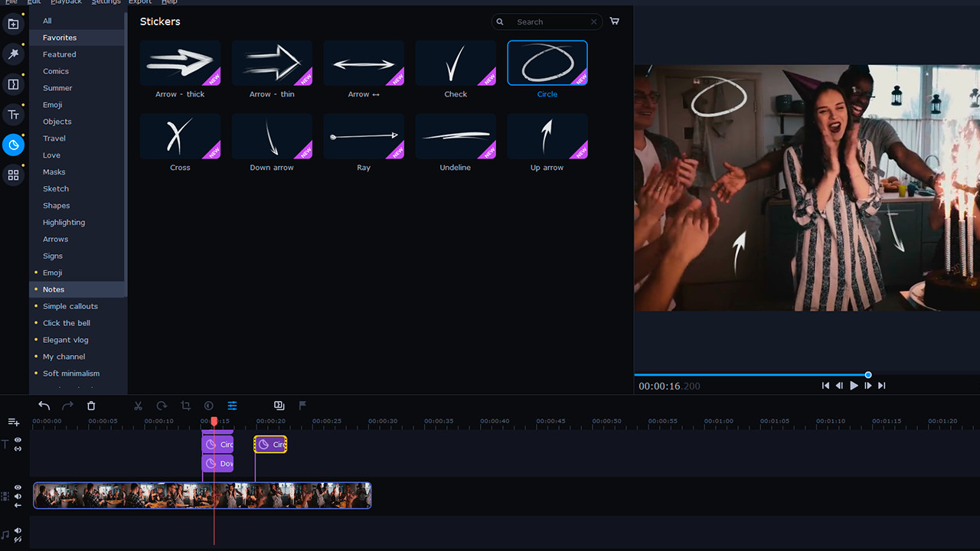Rotate the selected clip

click(161, 406)
